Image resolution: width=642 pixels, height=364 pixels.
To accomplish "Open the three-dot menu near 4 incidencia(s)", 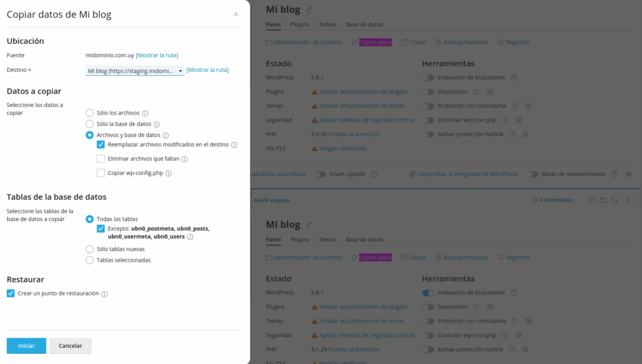I will click(628, 200).
